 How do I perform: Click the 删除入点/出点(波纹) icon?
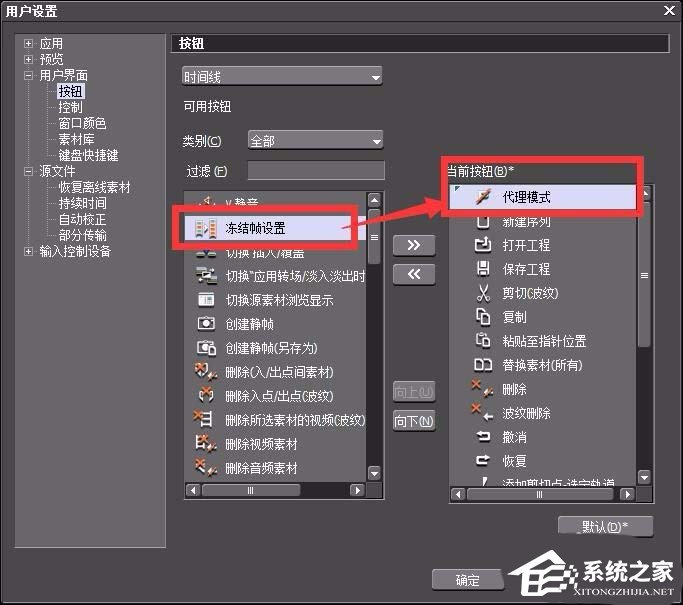tap(206, 395)
